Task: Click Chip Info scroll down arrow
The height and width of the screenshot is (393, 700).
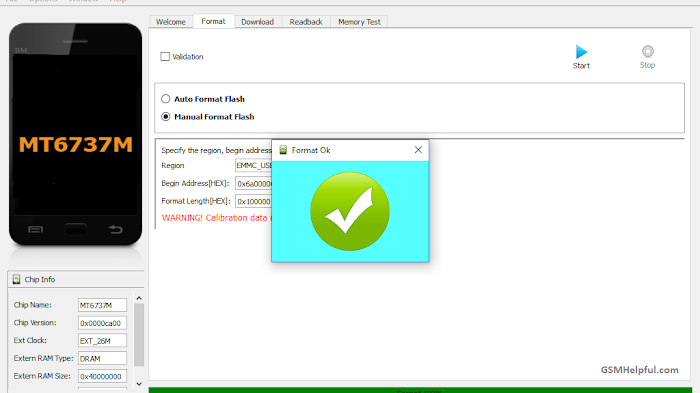Action: pyautogui.click(x=139, y=384)
